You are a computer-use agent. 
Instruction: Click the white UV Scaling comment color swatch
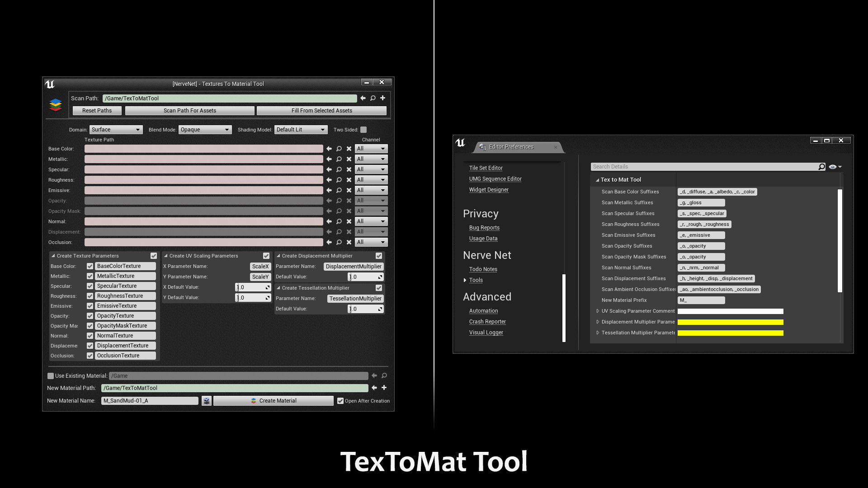tap(730, 311)
